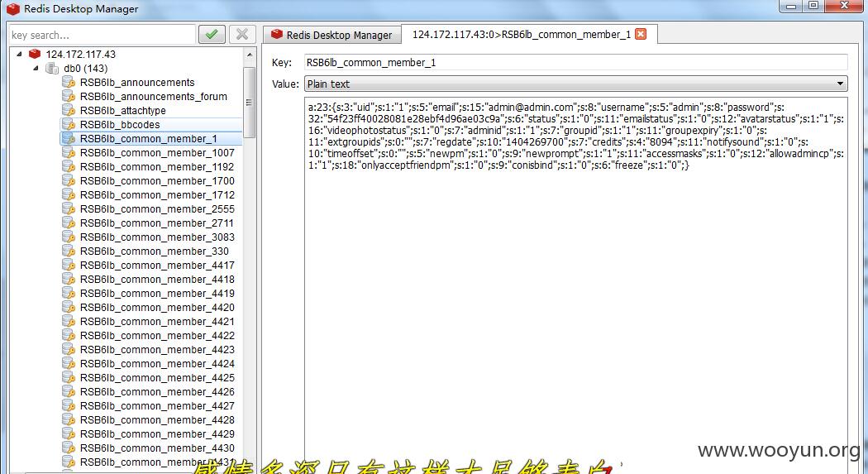The image size is (868, 474).
Task: Collapse the 124.172.117.43 server node
Action: pyautogui.click(x=19, y=54)
